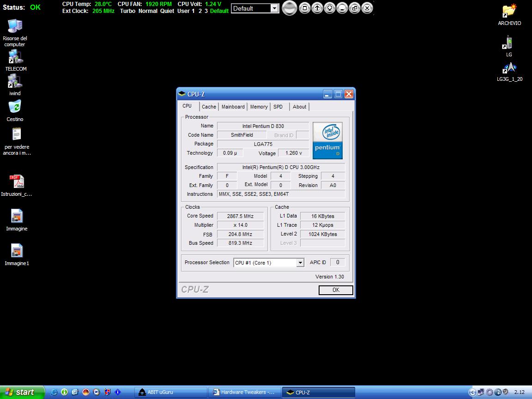Image resolution: width=532 pixels, height=399 pixels.
Task: Select user profile 2 in uGuru
Action: coord(200,11)
